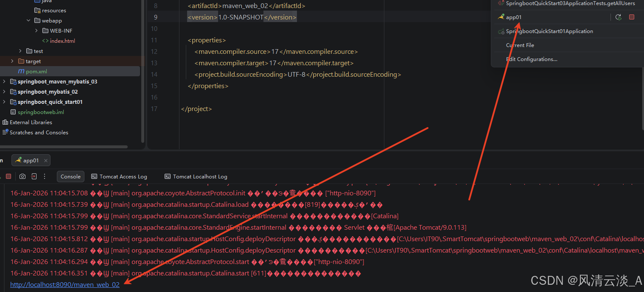This screenshot has height=292, width=644.
Task: Click the External Libraries icon
Action: 5,122
